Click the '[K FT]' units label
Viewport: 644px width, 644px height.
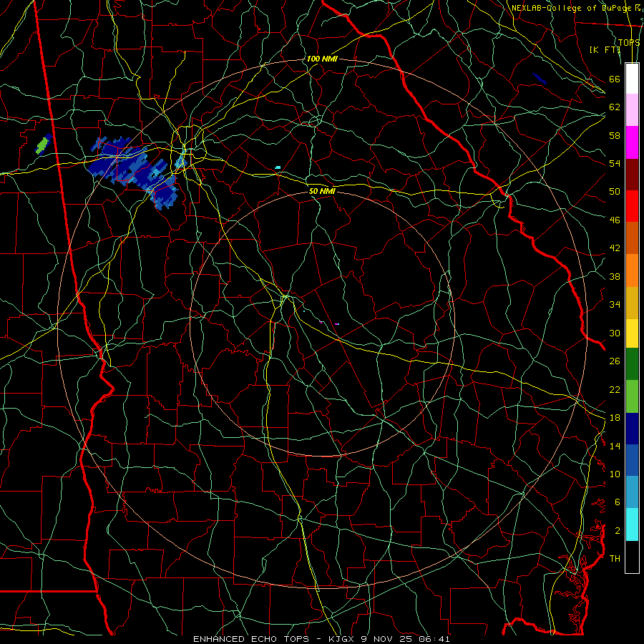pyautogui.click(x=605, y=49)
